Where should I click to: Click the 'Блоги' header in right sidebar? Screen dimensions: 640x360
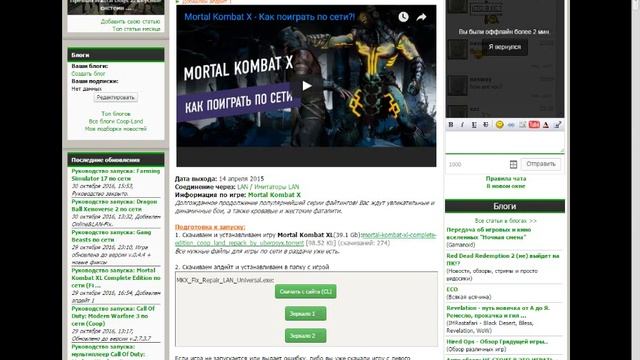pyautogui.click(x=505, y=206)
